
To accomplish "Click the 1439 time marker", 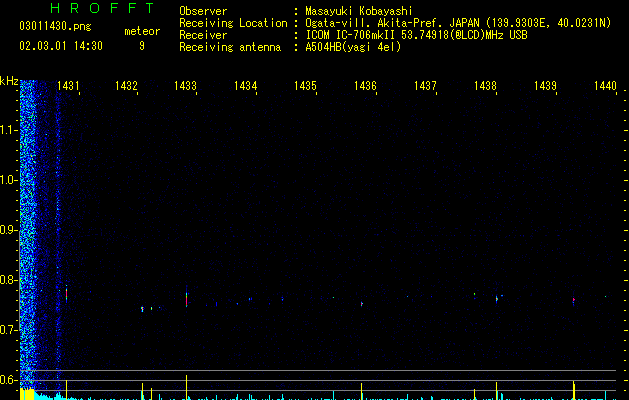I will click(546, 85).
